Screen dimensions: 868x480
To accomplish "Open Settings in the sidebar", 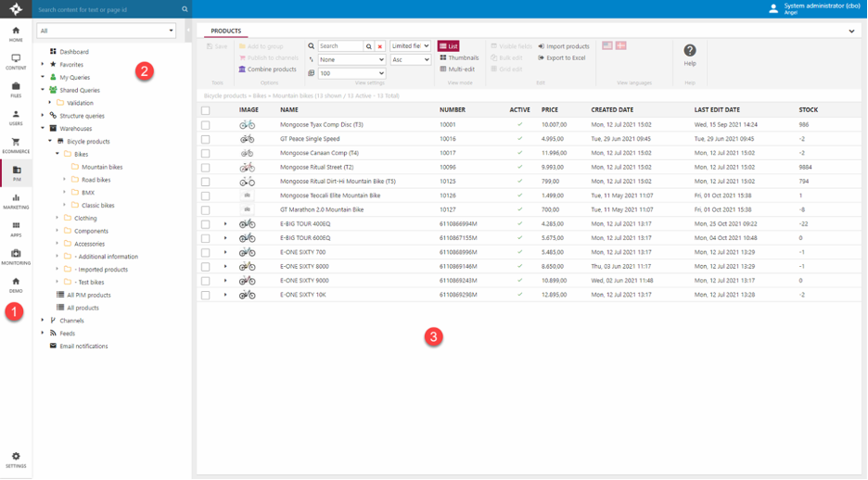I will coord(16,461).
